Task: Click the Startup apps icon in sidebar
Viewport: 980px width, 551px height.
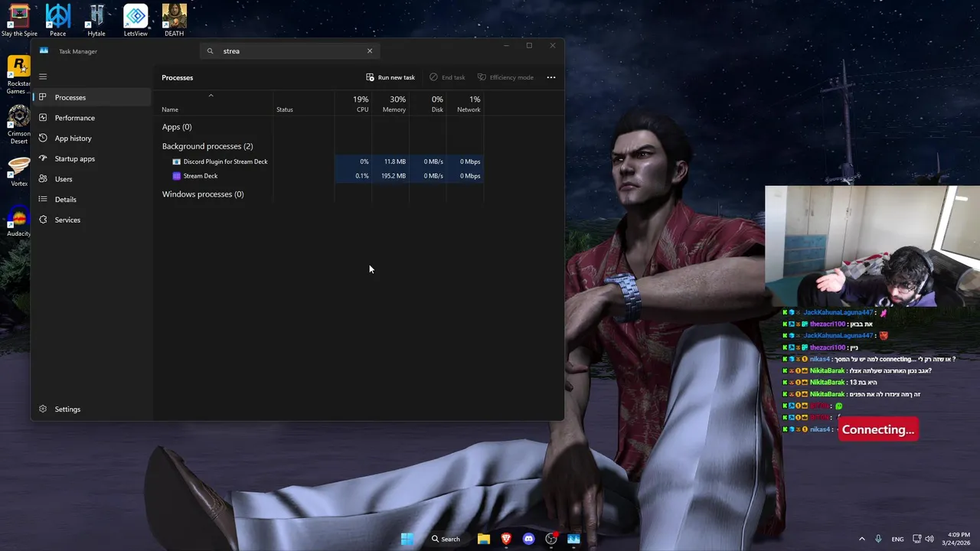Action: click(43, 158)
